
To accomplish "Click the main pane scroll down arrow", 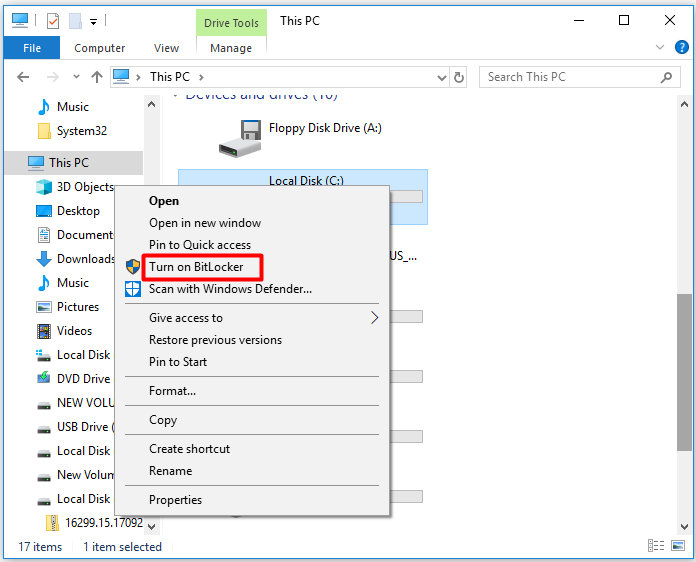I will (x=684, y=526).
